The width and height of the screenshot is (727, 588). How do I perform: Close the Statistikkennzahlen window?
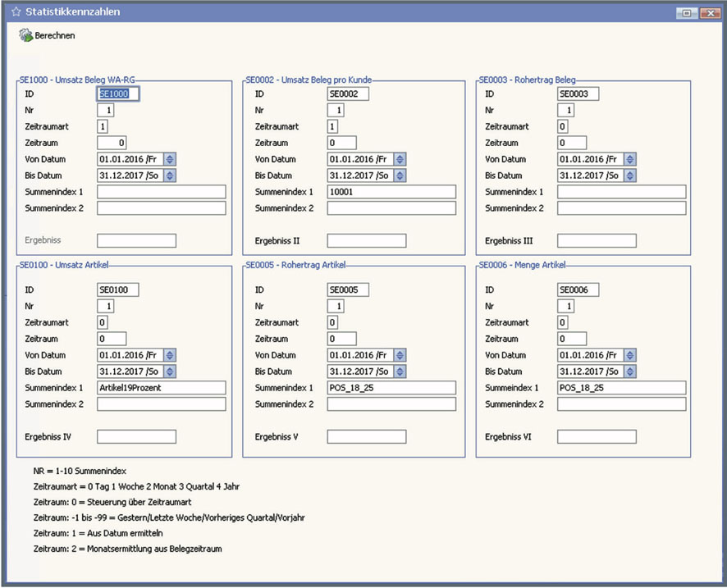705,12
